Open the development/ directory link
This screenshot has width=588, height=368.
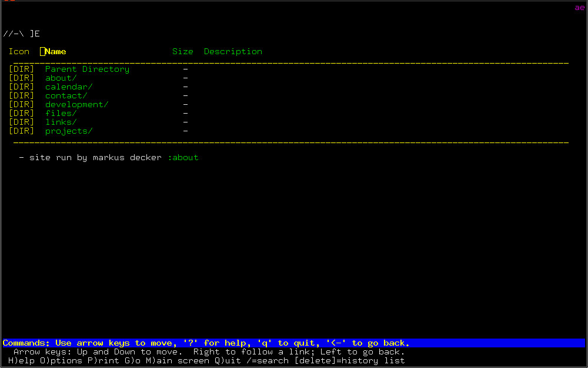[76, 105]
